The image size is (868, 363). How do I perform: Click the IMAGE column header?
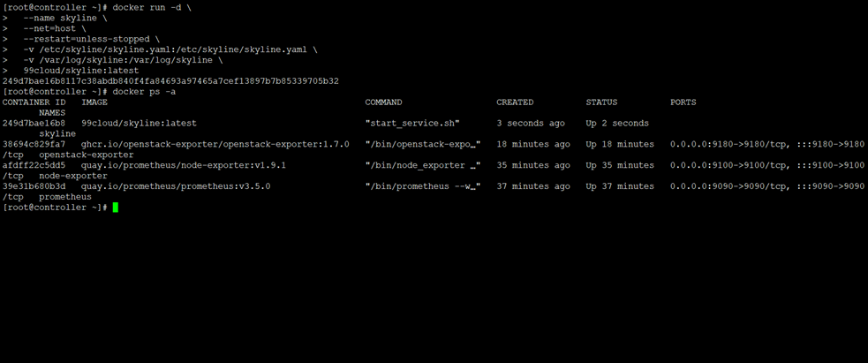(94, 102)
